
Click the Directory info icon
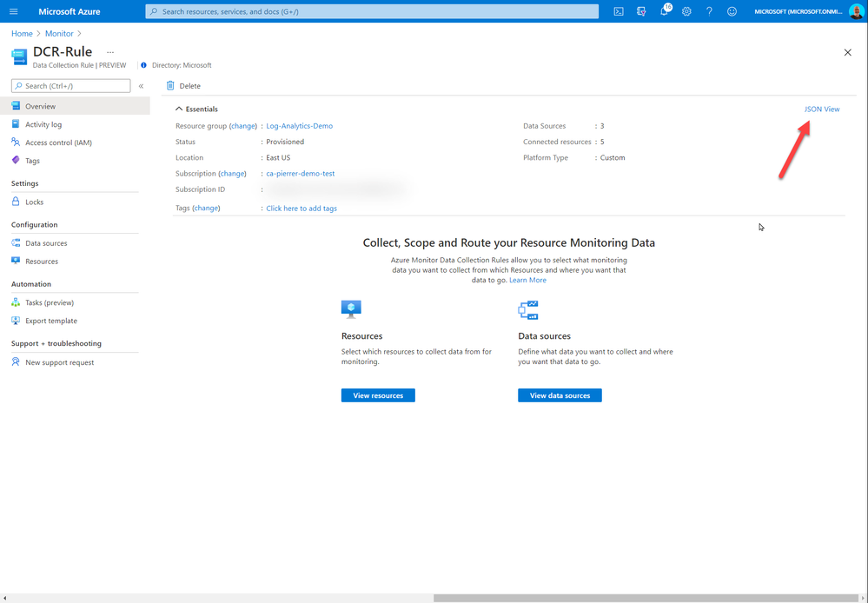click(144, 65)
